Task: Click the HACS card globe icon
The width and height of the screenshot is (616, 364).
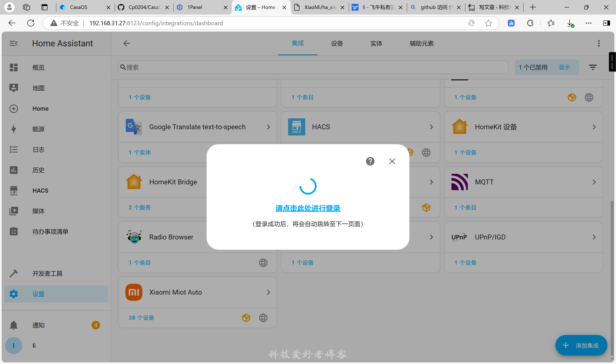Action: coord(426,152)
